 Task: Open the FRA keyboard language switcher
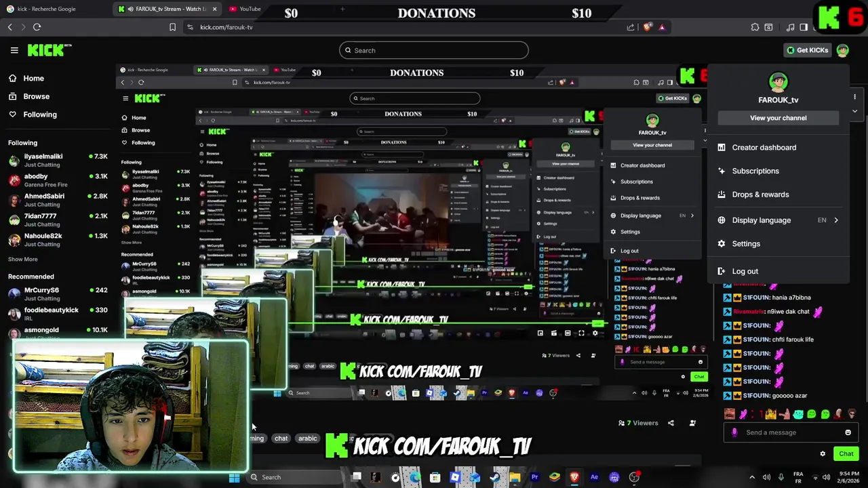798,477
